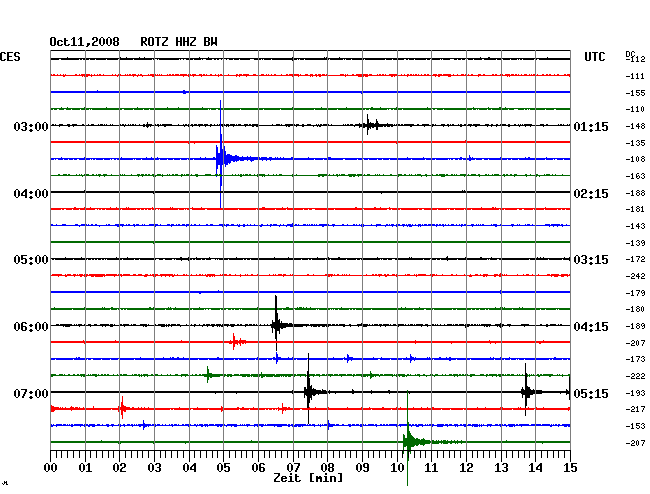The width and height of the screenshot is (650, 494).
Task: Click the 12 minute axis label
Action: coord(466,468)
